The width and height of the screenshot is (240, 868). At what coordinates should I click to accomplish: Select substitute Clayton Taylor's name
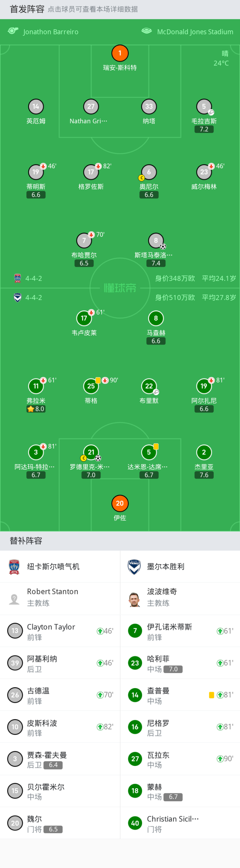[x=51, y=627]
